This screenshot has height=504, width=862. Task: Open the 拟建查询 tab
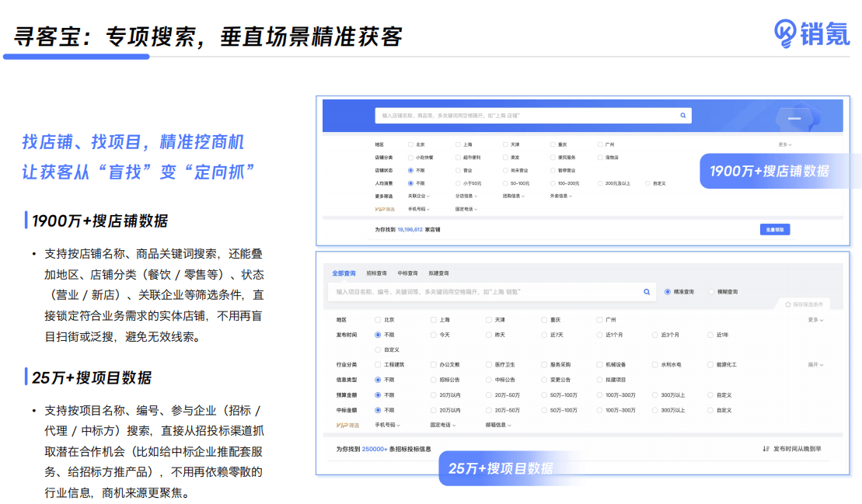point(438,273)
